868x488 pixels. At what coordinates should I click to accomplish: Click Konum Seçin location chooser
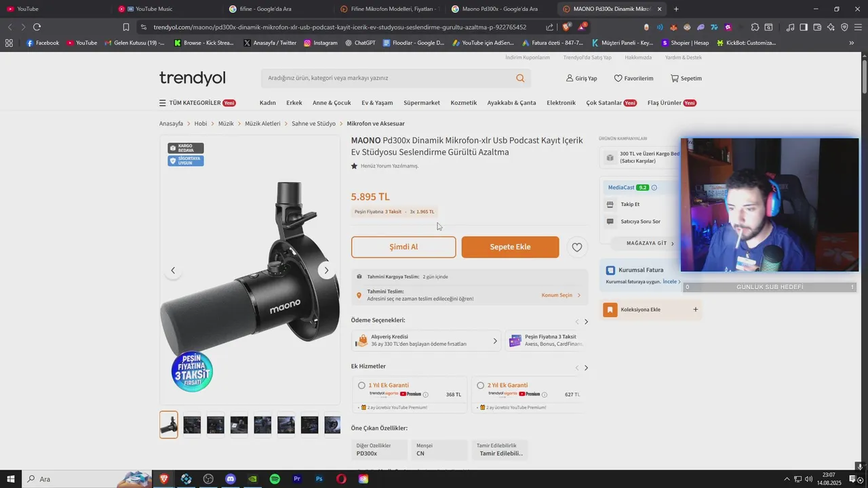point(561,296)
